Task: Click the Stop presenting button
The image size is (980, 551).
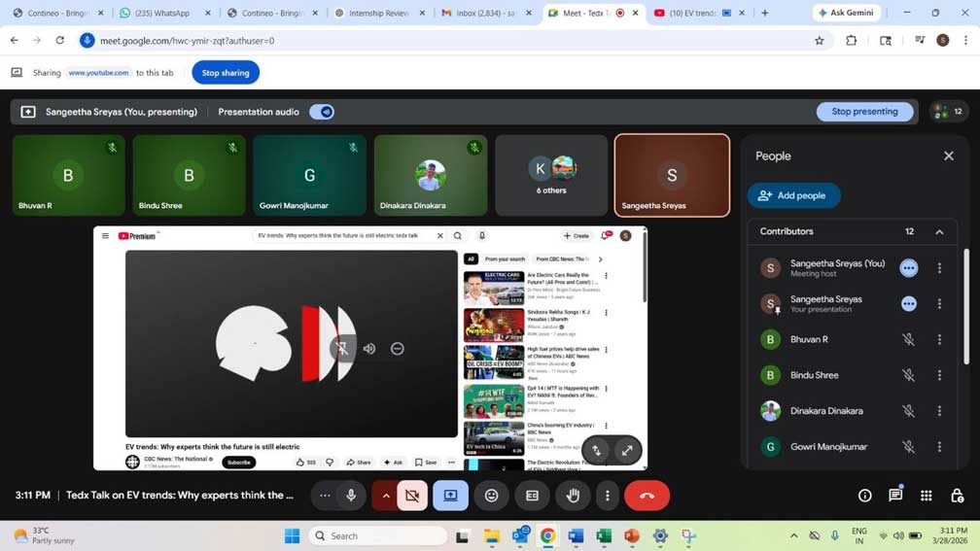Action: pyautogui.click(x=864, y=112)
